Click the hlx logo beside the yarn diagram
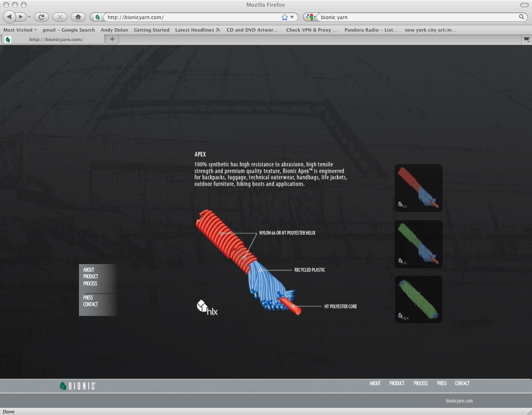Screen dimensions: 532x415 click(207, 308)
